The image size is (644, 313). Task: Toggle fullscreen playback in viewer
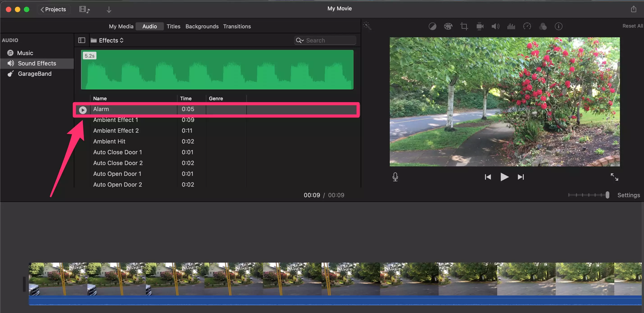click(614, 177)
